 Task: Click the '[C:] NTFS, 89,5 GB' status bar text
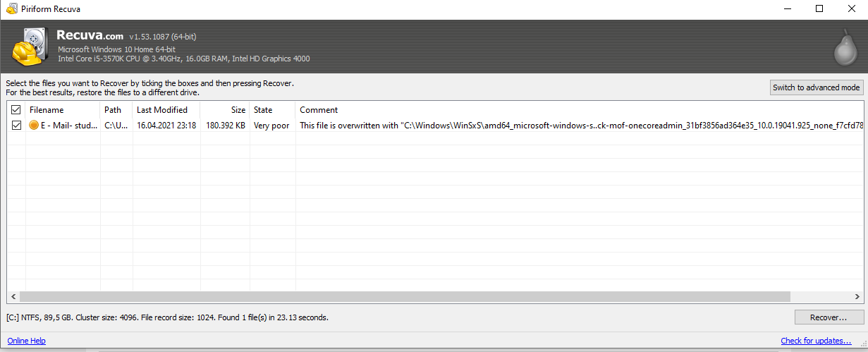(x=167, y=317)
